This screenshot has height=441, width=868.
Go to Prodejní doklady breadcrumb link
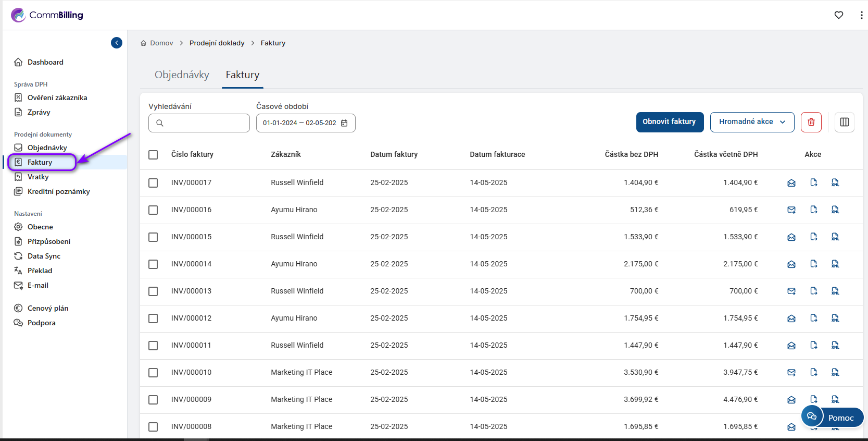(x=217, y=43)
